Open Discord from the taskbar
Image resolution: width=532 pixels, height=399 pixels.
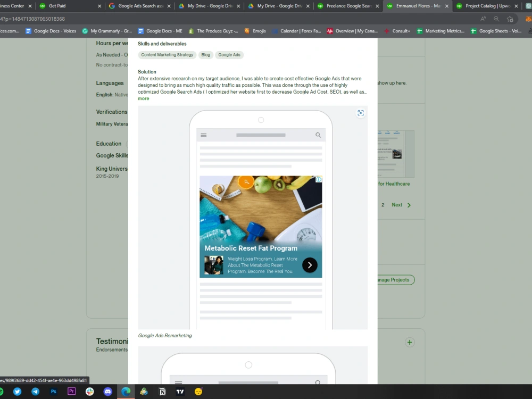click(x=108, y=392)
